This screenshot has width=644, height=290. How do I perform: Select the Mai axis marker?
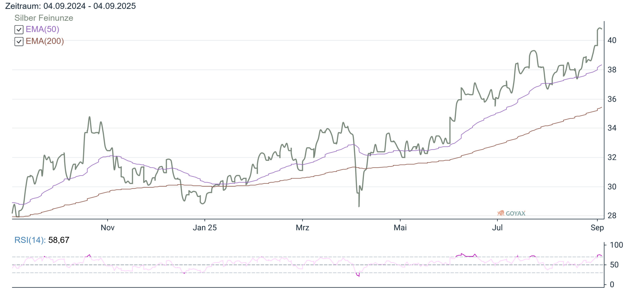pos(400,228)
